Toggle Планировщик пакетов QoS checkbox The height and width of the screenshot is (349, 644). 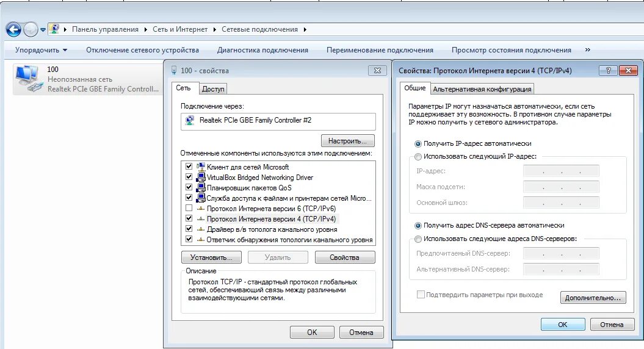click(x=189, y=187)
